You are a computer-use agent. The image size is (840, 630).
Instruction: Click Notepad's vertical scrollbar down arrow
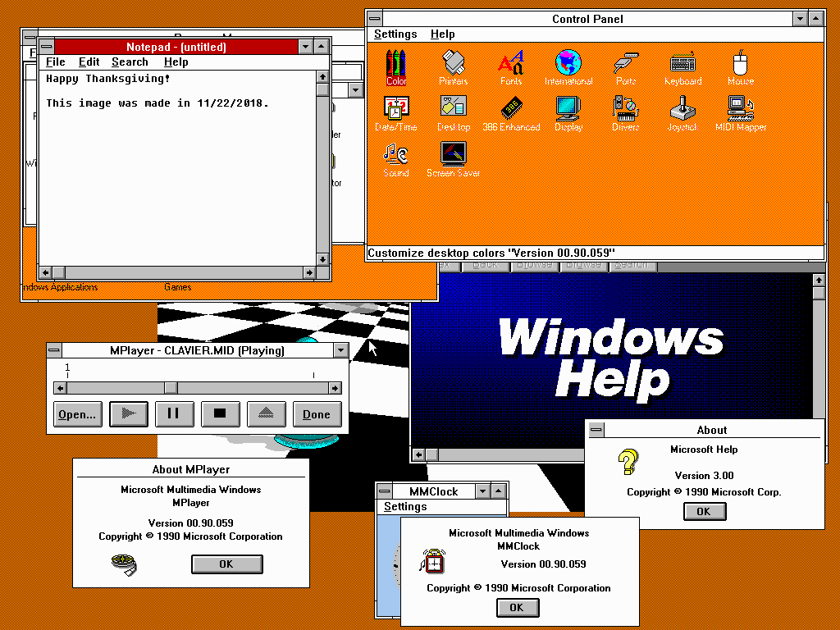tap(322, 259)
